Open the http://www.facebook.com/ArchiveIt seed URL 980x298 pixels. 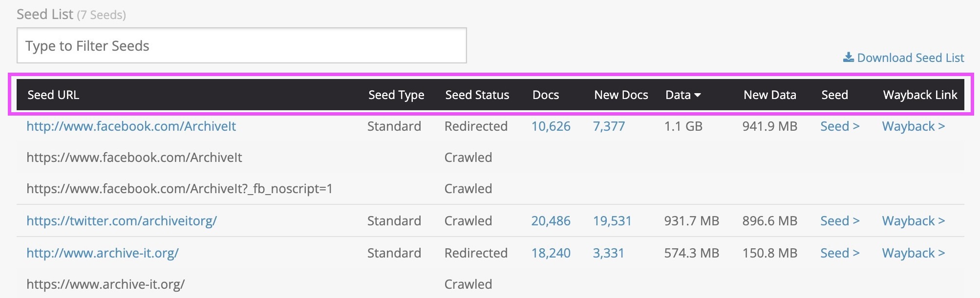coord(131,126)
